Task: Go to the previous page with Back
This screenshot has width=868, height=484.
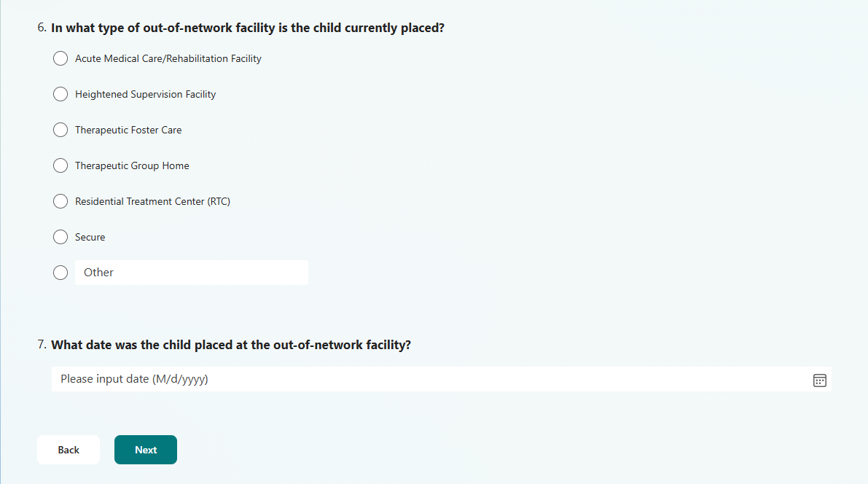Action: pyautogui.click(x=69, y=450)
